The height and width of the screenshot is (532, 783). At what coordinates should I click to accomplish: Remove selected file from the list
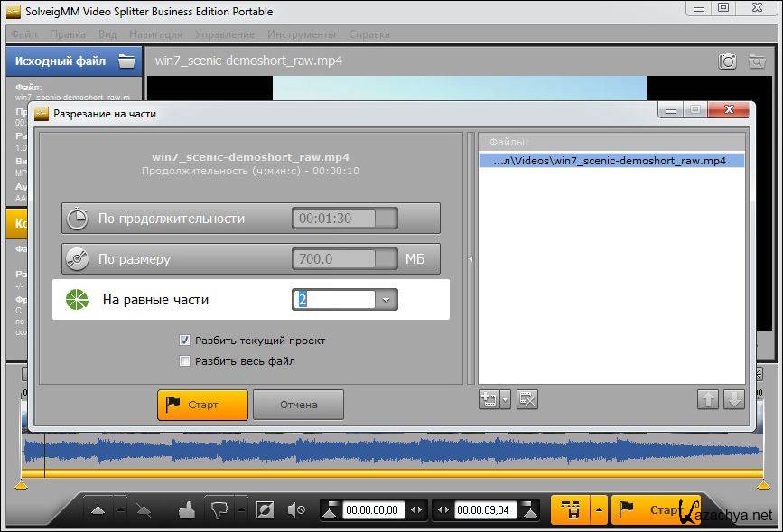(x=528, y=399)
